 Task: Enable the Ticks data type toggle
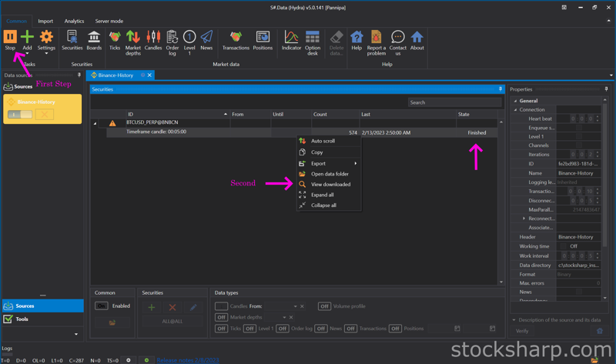tap(221, 329)
